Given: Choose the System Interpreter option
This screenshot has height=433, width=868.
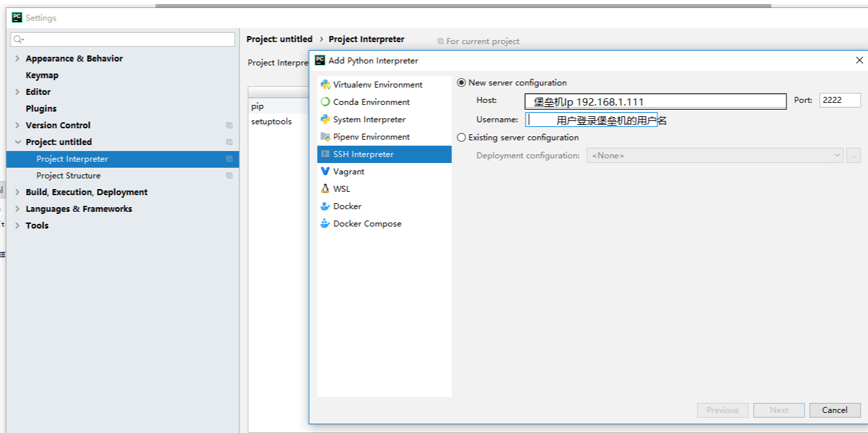Looking at the screenshot, I should tap(372, 119).
